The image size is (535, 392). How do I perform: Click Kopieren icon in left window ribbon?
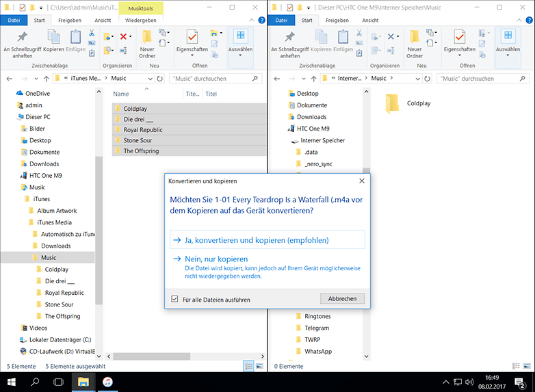pyautogui.click(x=53, y=41)
